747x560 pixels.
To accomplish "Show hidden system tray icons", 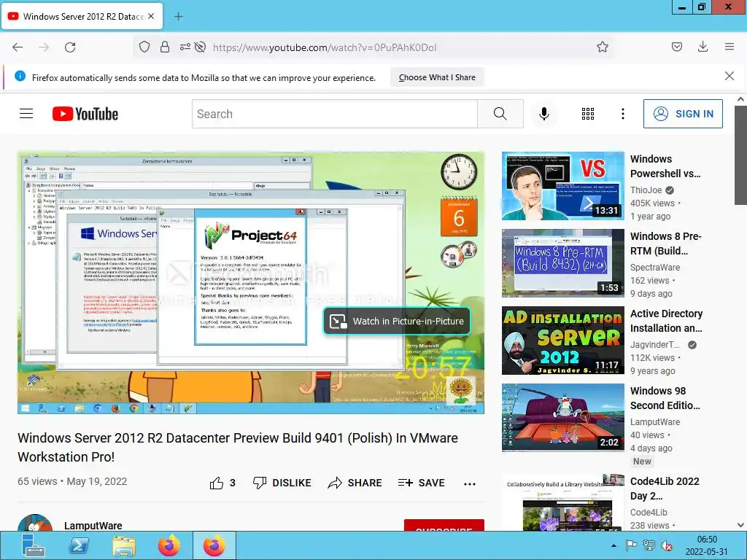I will point(614,545).
